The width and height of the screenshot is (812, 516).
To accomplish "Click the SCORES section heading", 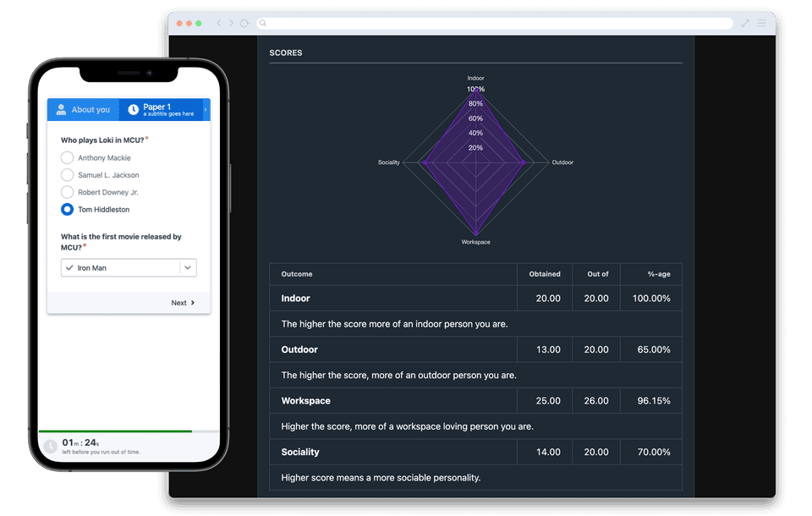I will 286,52.
